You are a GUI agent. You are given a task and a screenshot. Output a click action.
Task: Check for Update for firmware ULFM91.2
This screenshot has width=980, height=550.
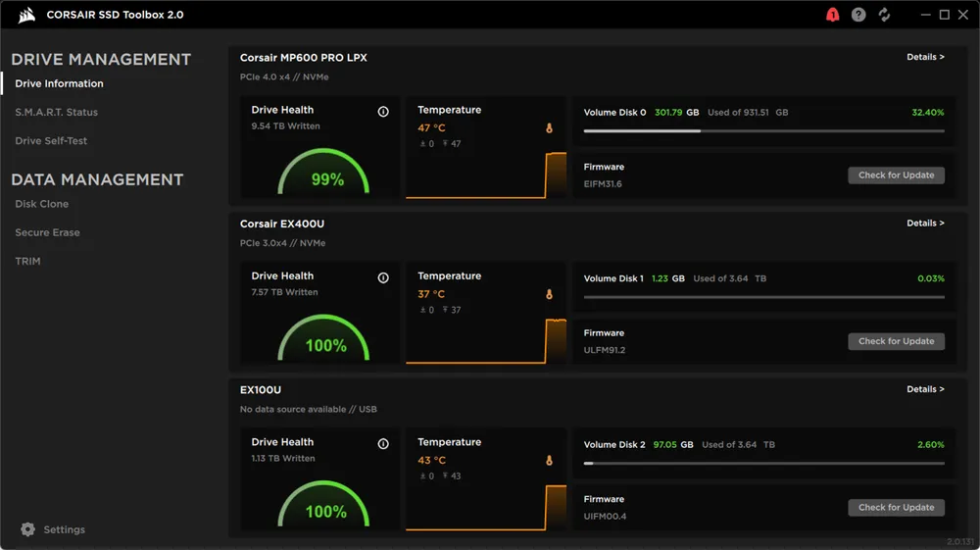897,341
